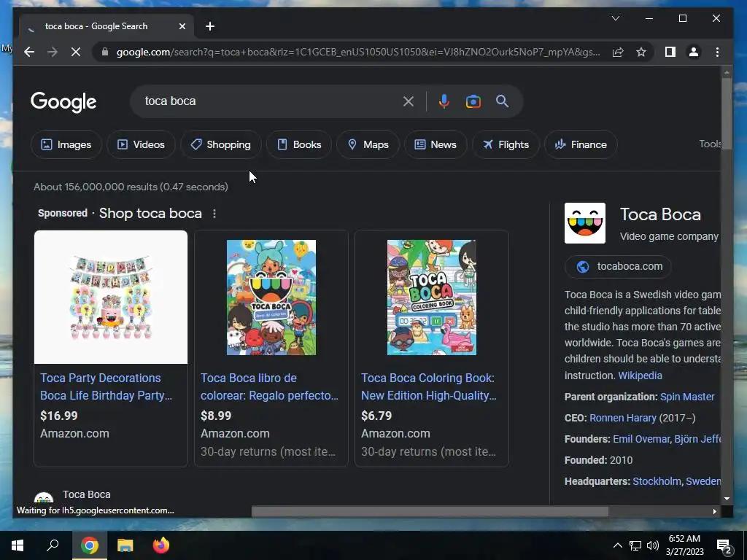This screenshot has height=560, width=747.
Task: Click the $16.99 price text
Action: [58, 416]
